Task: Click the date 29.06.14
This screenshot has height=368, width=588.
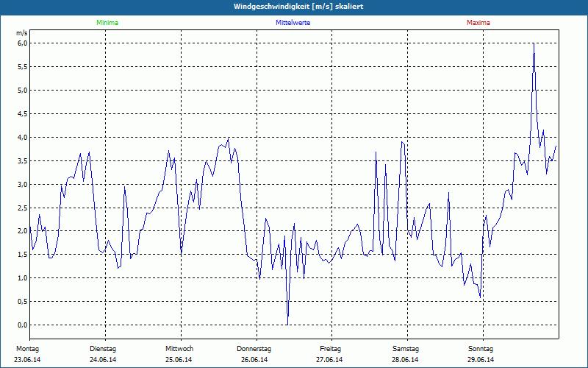Action: (481, 360)
